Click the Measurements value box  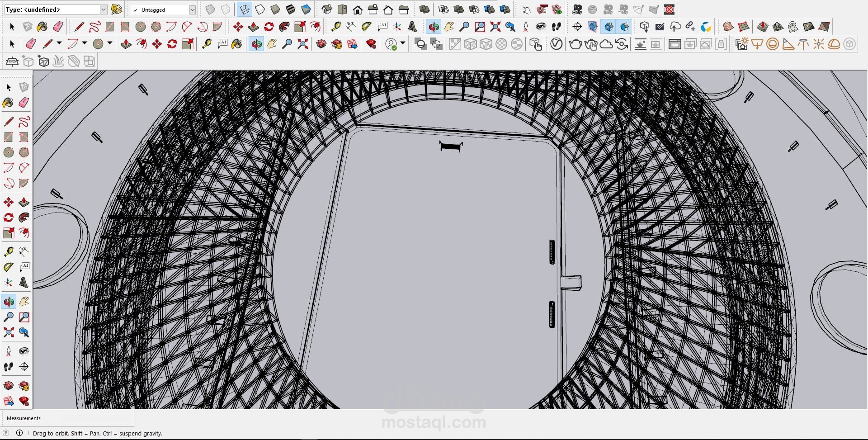pos(98,418)
